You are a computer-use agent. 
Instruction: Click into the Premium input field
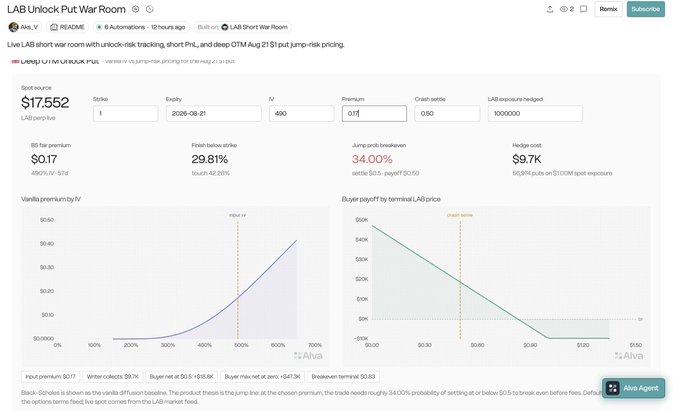374,113
